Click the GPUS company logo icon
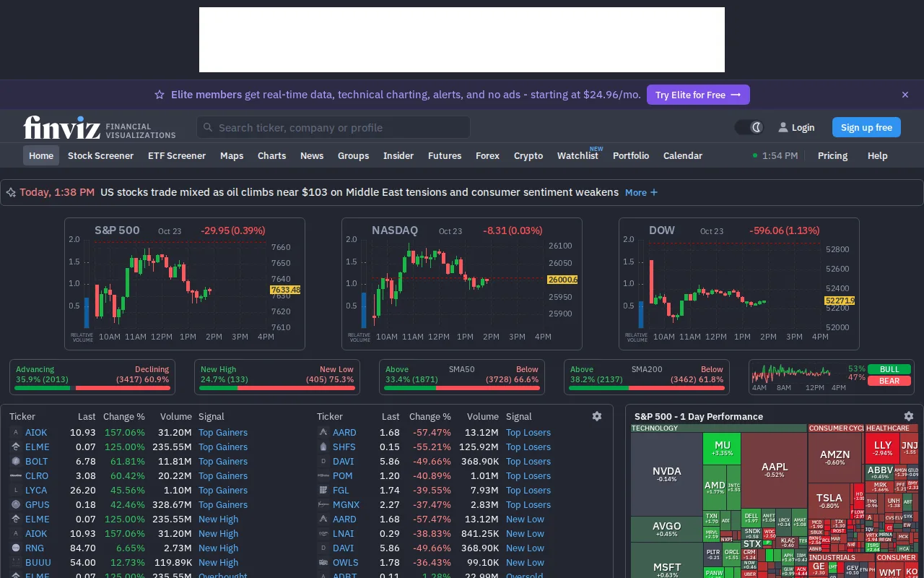This screenshot has height=578, width=924. (x=16, y=504)
